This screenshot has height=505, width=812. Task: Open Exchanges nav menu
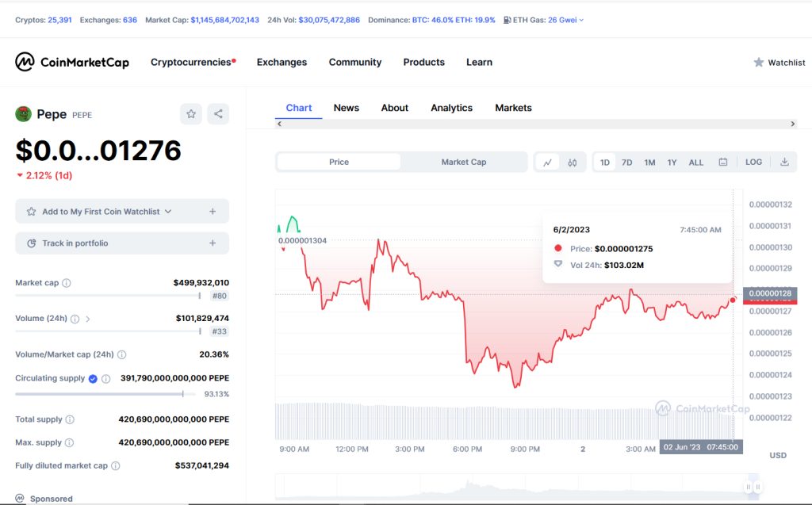pyautogui.click(x=282, y=62)
